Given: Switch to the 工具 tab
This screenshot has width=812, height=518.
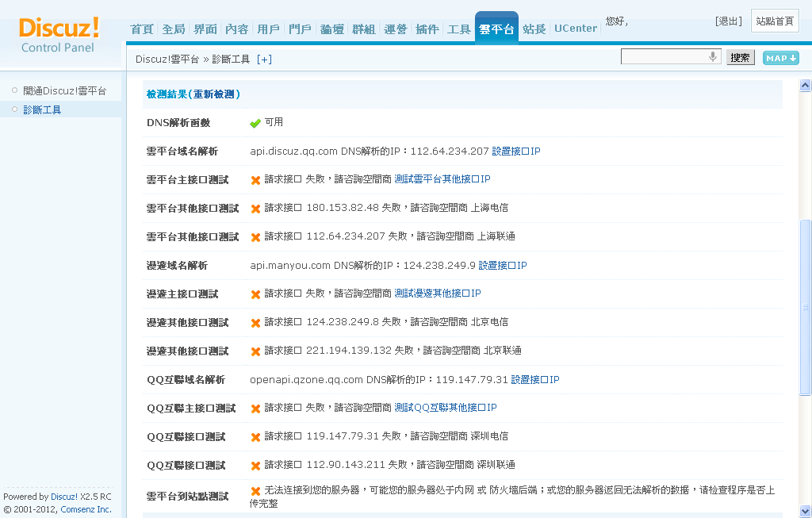Looking at the screenshot, I should (x=459, y=29).
